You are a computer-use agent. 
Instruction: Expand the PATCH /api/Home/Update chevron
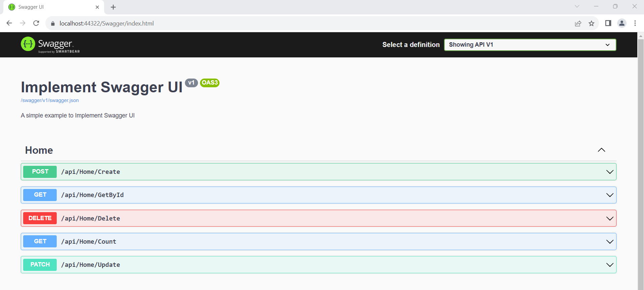tap(610, 265)
